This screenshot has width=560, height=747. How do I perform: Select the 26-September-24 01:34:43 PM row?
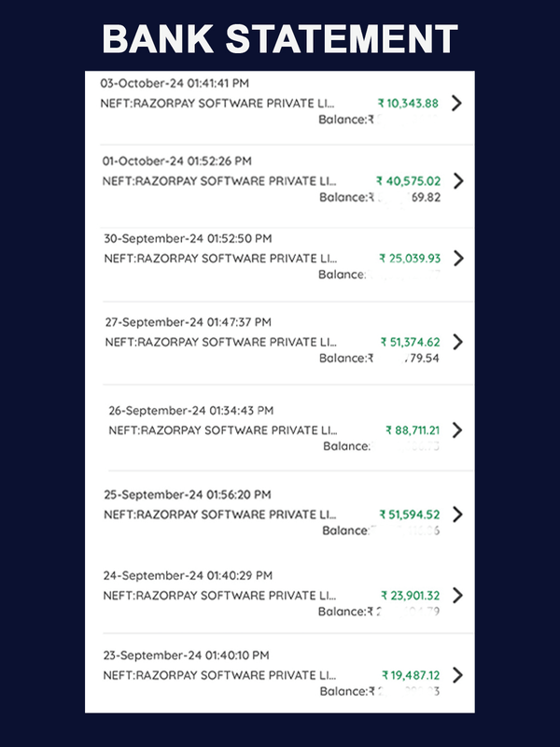tap(191, 411)
